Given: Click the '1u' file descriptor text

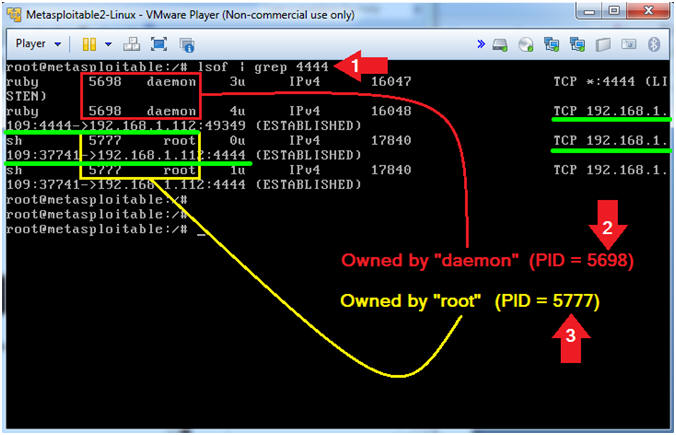Looking at the screenshot, I should (237, 169).
